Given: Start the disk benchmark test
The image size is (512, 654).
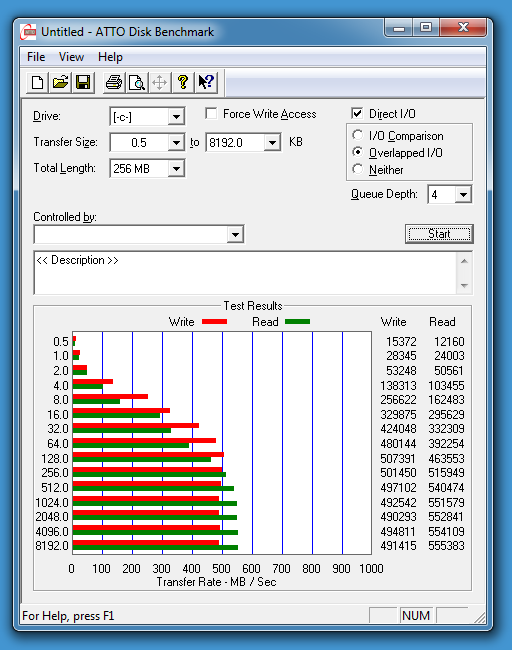Looking at the screenshot, I should [439, 234].
